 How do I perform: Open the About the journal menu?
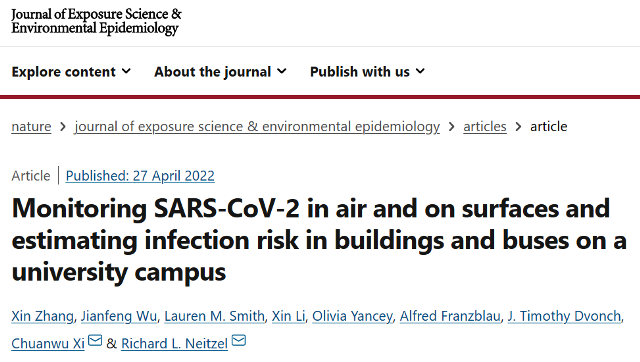point(220,72)
